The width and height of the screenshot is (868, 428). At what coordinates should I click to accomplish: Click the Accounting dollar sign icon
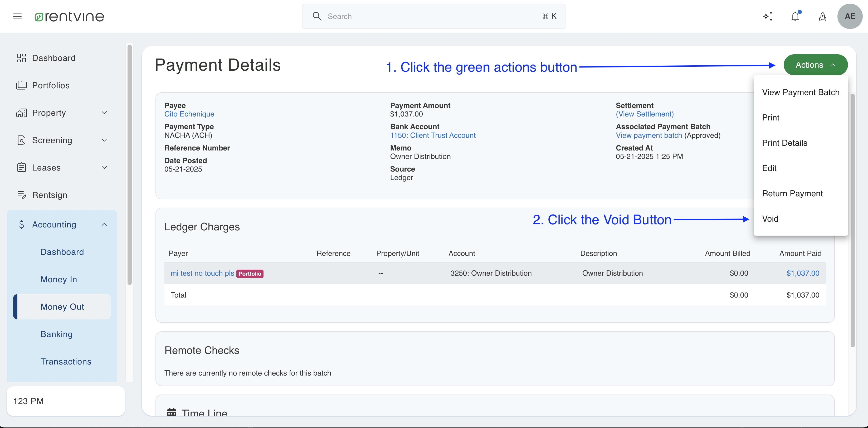tap(22, 225)
